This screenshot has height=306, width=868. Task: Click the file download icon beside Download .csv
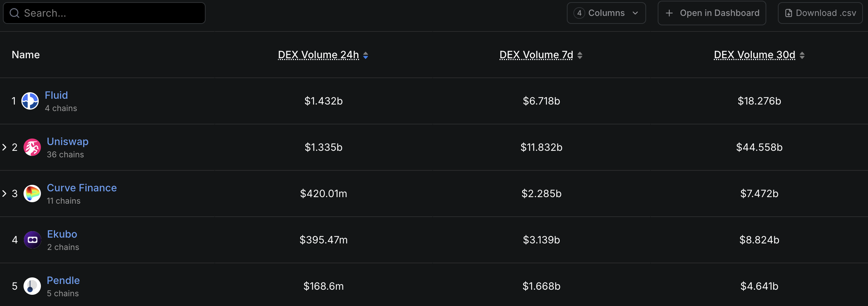(788, 13)
